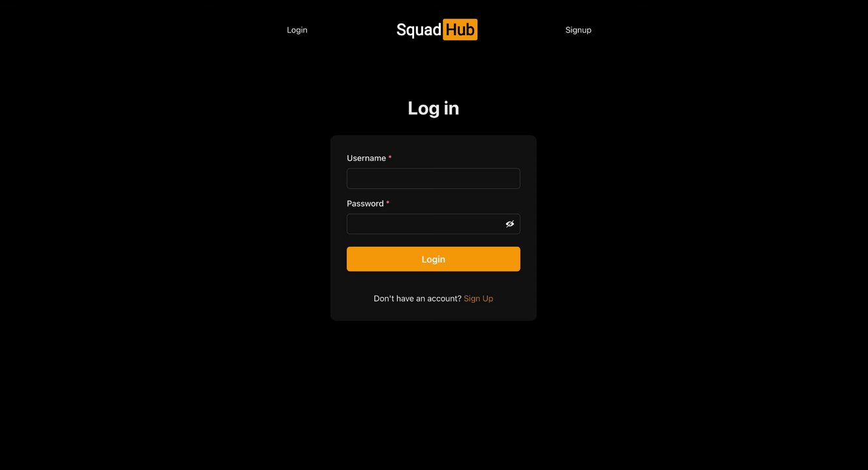The height and width of the screenshot is (470, 868).
Task: Click the Log in page heading
Action: tap(434, 108)
